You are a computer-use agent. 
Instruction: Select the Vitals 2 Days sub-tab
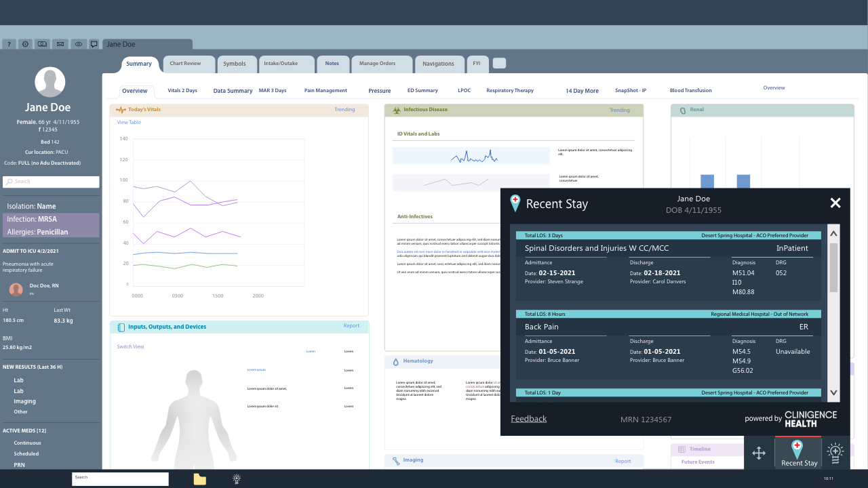click(182, 90)
